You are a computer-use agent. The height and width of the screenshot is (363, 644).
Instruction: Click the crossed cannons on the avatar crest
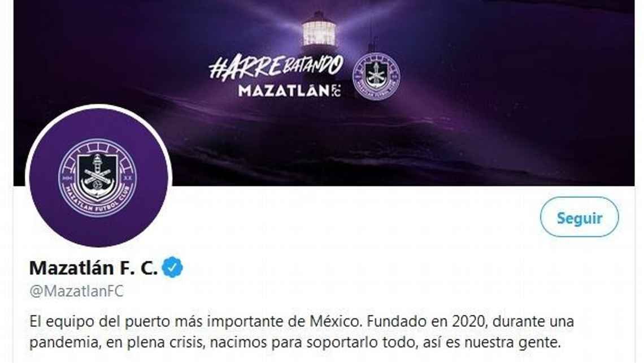click(97, 176)
